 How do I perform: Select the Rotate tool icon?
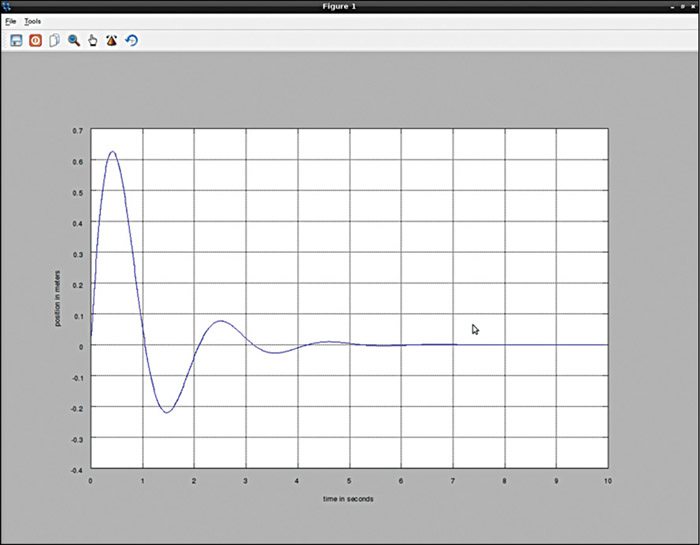pos(111,41)
